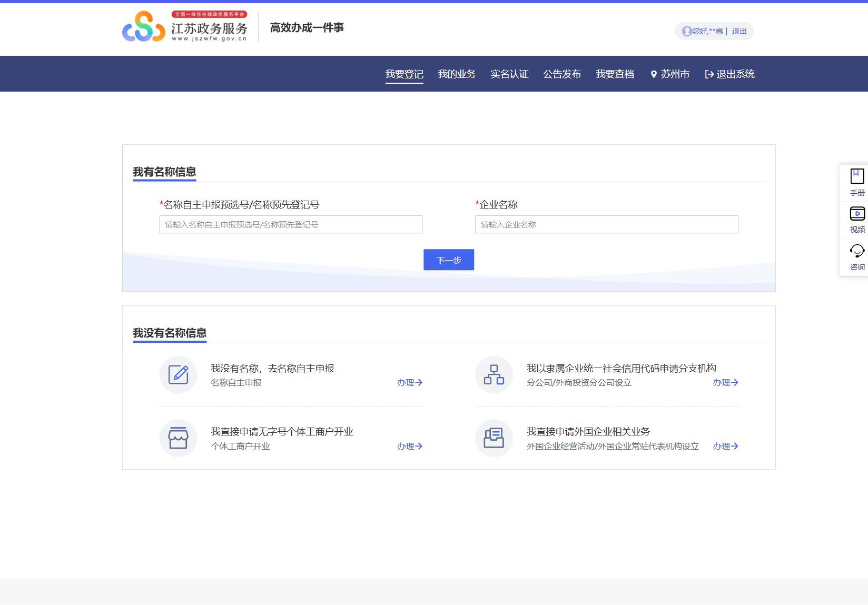Click 办理 for 外国企业常驻代表机构设立
This screenshot has height=605, width=868.
coord(726,447)
